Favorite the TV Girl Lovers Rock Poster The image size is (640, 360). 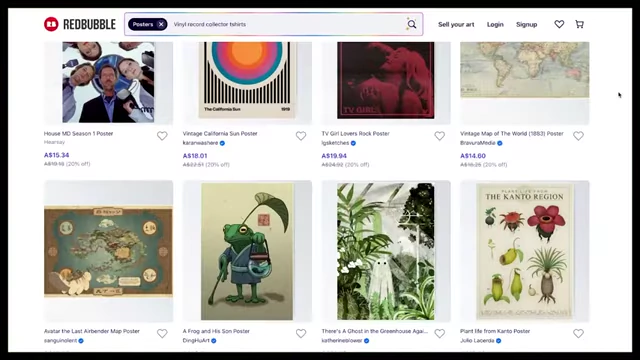coord(440,136)
